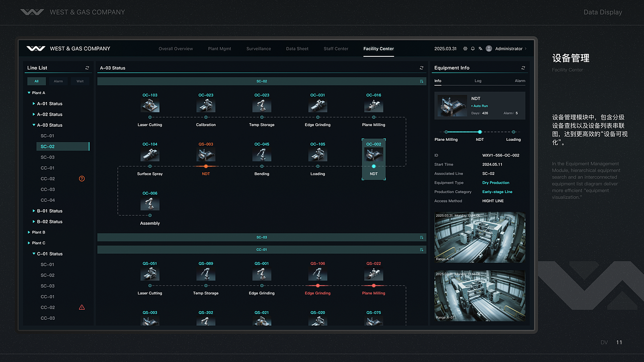Expand the A-01 Status node
The image size is (644, 362).
pos(34,104)
